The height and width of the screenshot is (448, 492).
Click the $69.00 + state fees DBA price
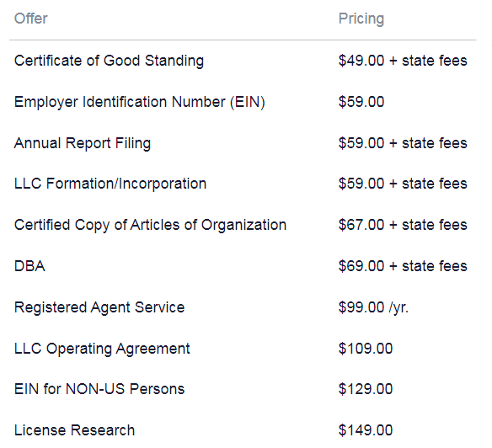[403, 266]
